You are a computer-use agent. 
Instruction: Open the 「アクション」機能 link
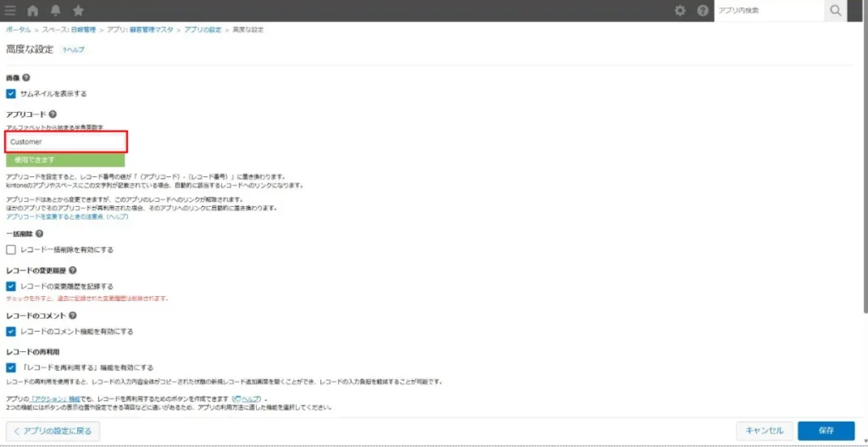click(55, 399)
